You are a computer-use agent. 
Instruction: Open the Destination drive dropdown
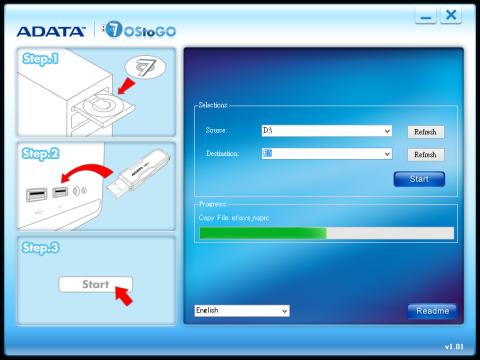[327, 154]
